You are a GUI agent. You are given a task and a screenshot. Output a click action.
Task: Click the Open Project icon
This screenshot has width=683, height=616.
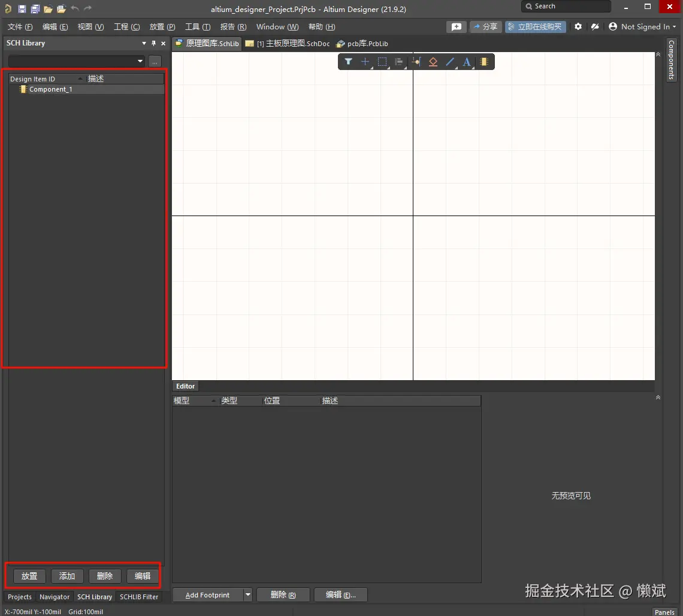62,9
